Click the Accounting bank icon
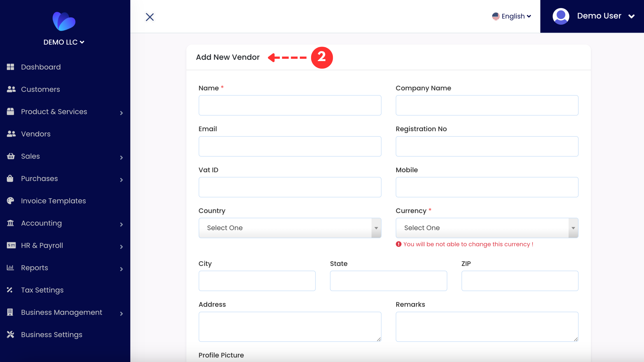The width and height of the screenshot is (644, 362). coord(10,223)
